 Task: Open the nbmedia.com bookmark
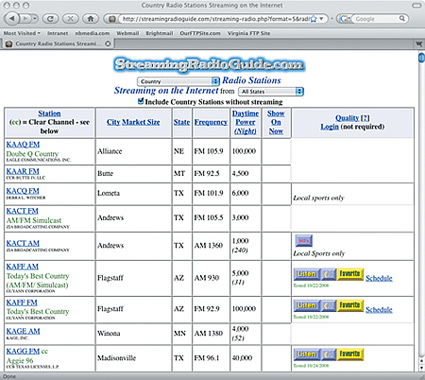92,33
